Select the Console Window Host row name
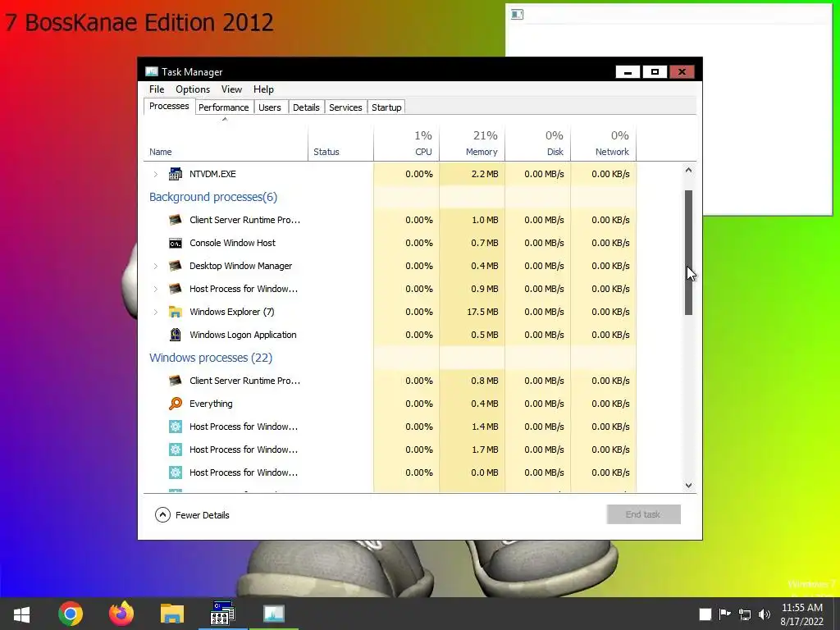840x630 pixels. (232, 243)
